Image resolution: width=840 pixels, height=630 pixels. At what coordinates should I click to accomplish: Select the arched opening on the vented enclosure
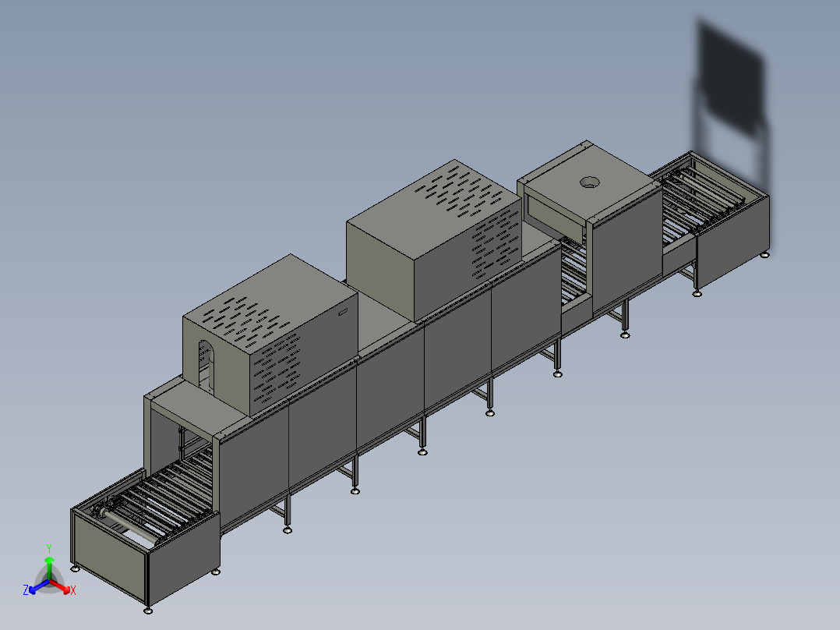206,366
